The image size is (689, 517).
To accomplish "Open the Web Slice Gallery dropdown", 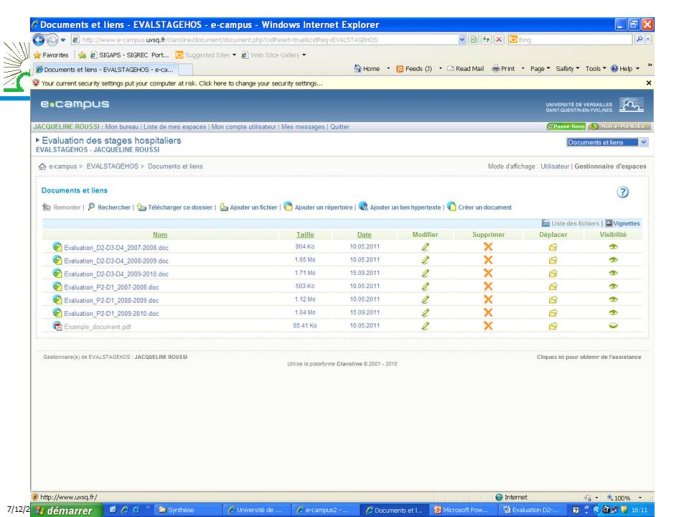I will point(304,55).
